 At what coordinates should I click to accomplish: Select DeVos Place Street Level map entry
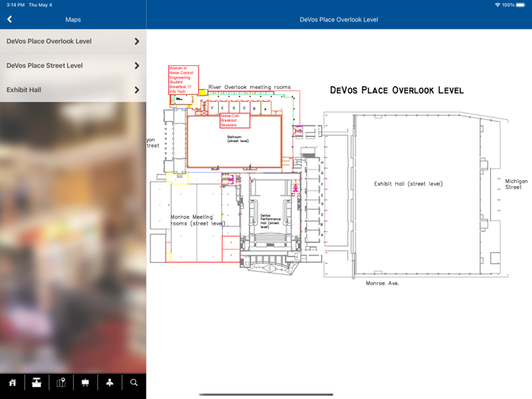tap(73, 65)
